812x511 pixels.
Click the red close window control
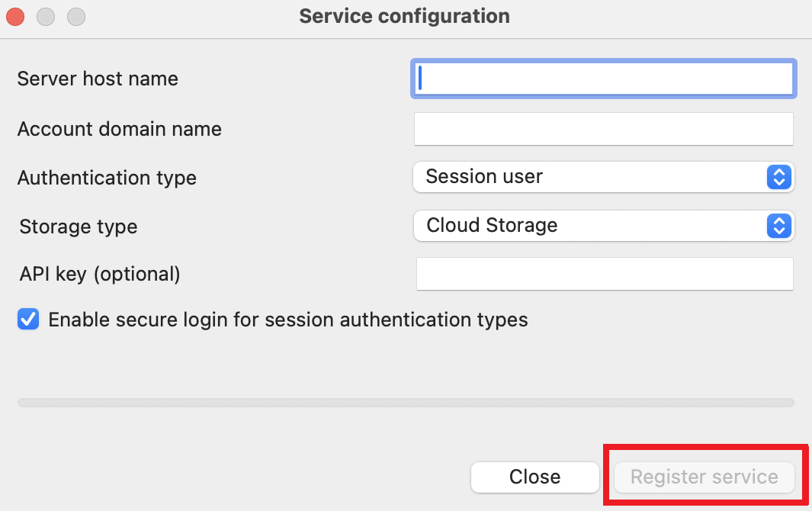tap(14, 15)
